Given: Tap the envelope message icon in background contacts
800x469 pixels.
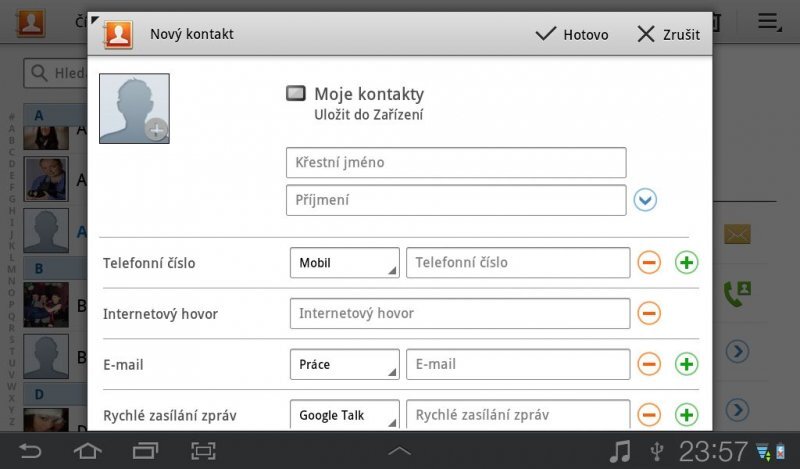Looking at the screenshot, I should point(737,234).
